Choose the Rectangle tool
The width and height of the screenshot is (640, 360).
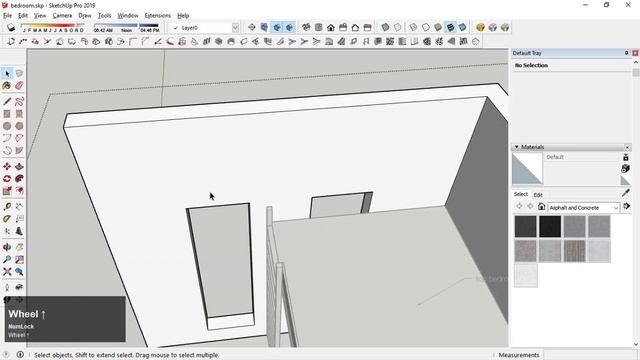tap(7, 114)
